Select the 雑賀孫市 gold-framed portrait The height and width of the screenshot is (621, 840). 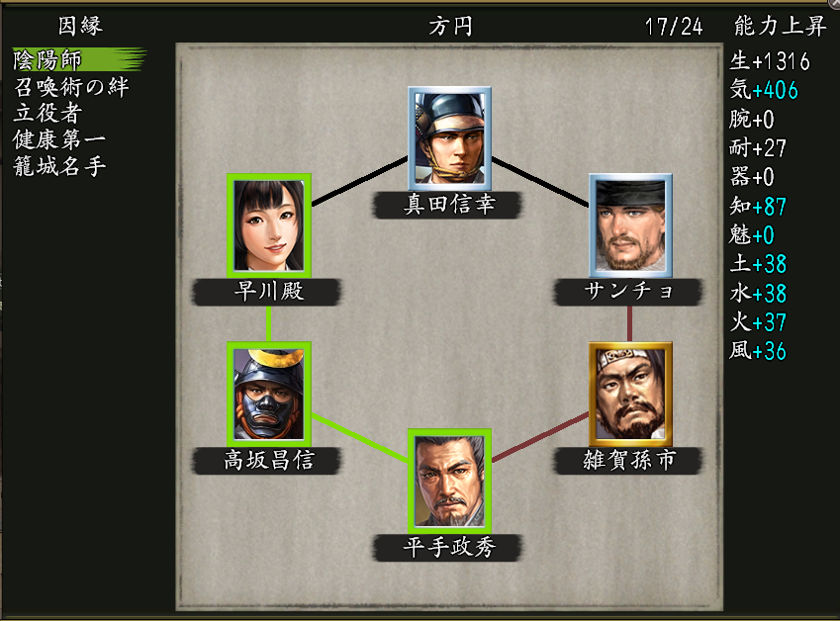tap(630, 394)
